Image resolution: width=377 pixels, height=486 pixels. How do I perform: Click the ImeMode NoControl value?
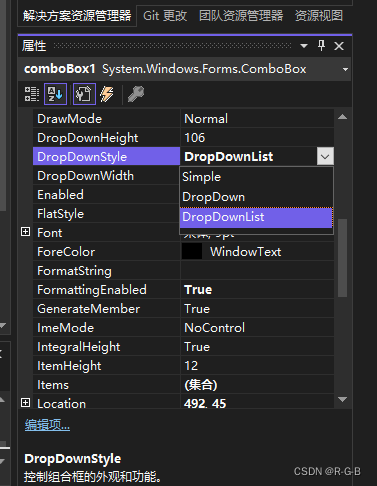point(215,328)
